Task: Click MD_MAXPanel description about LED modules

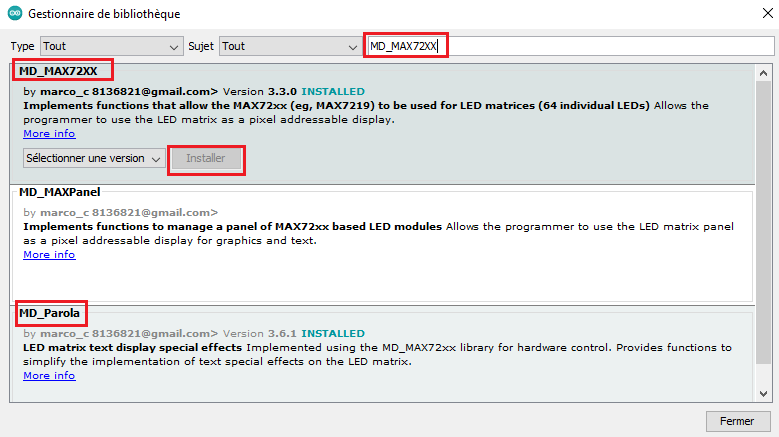Action: point(378,233)
